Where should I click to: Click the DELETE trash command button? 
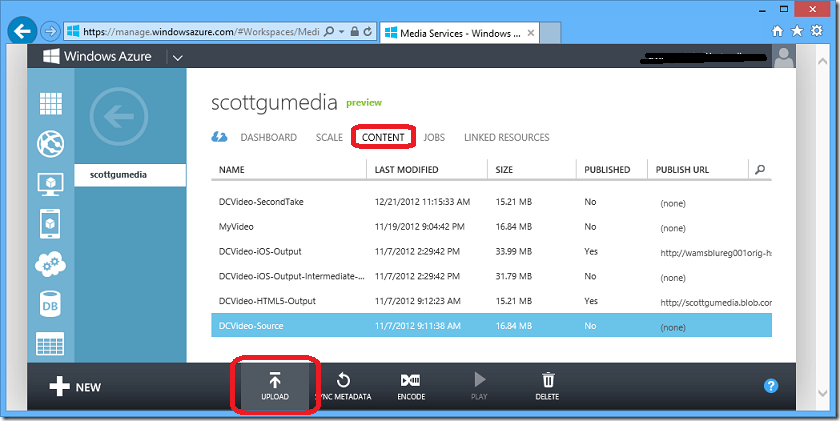548,387
